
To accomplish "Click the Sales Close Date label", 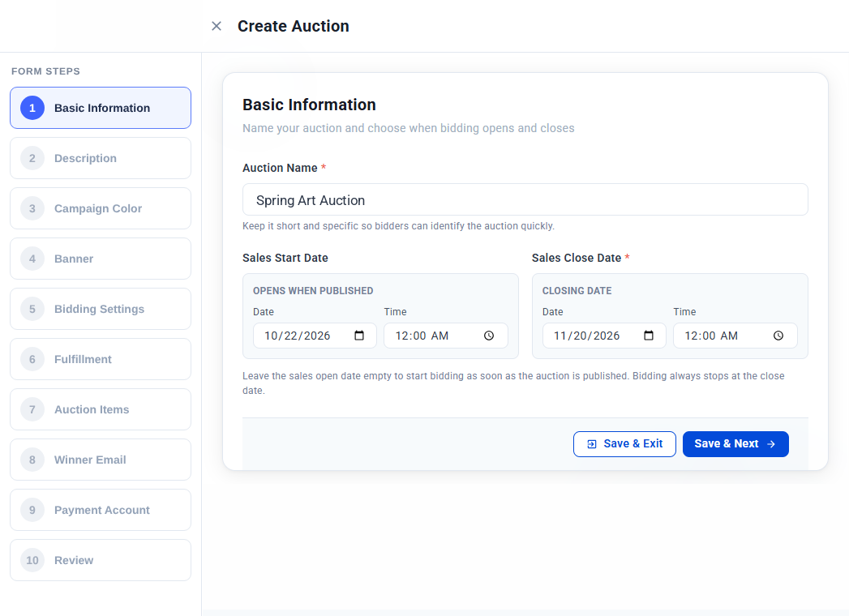I will pos(576,258).
